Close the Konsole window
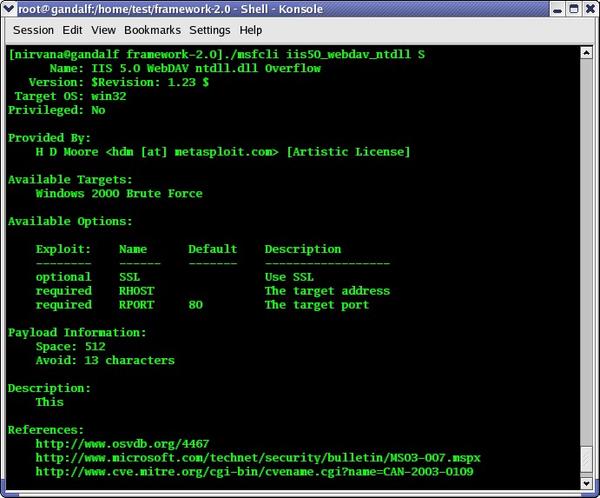The height and width of the screenshot is (498, 600). (x=589, y=9)
